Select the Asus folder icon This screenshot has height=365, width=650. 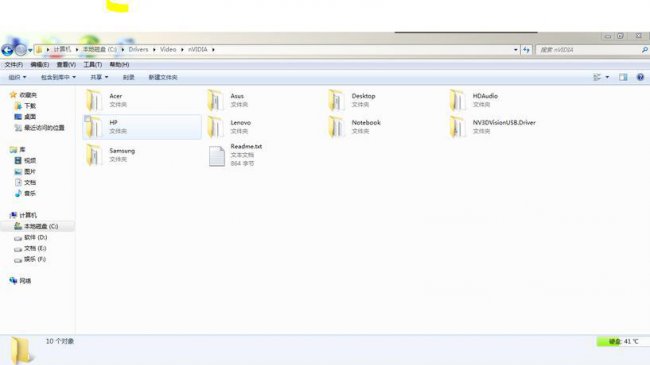(x=215, y=100)
